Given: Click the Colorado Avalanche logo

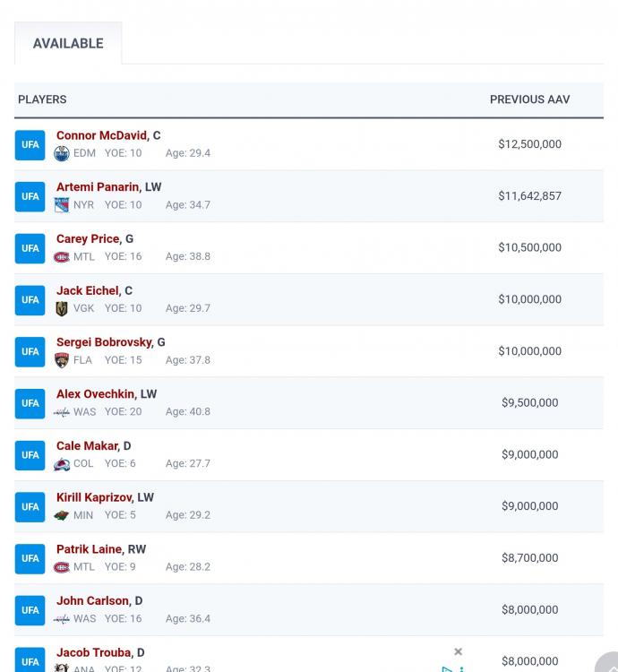Looking at the screenshot, I should [62, 464].
